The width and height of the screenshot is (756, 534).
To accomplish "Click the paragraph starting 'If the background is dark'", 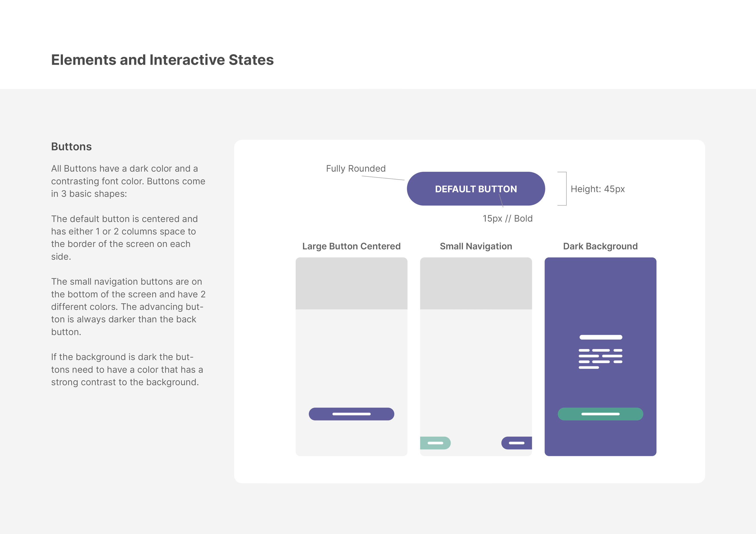I will 127,369.
